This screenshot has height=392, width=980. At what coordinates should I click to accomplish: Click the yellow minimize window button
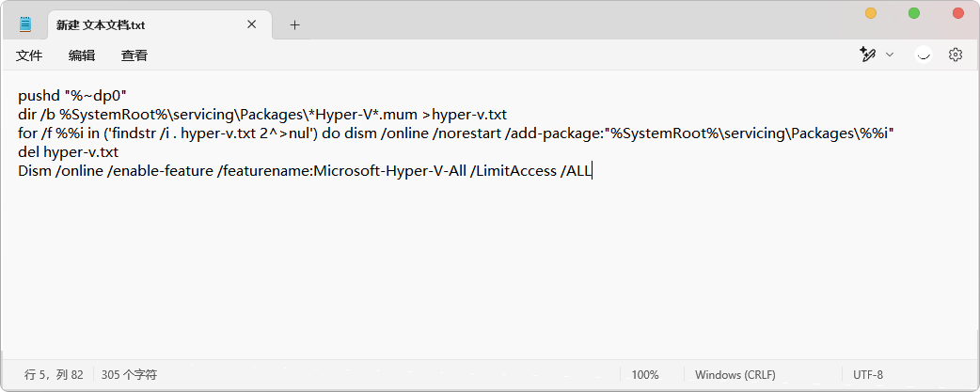(x=870, y=13)
